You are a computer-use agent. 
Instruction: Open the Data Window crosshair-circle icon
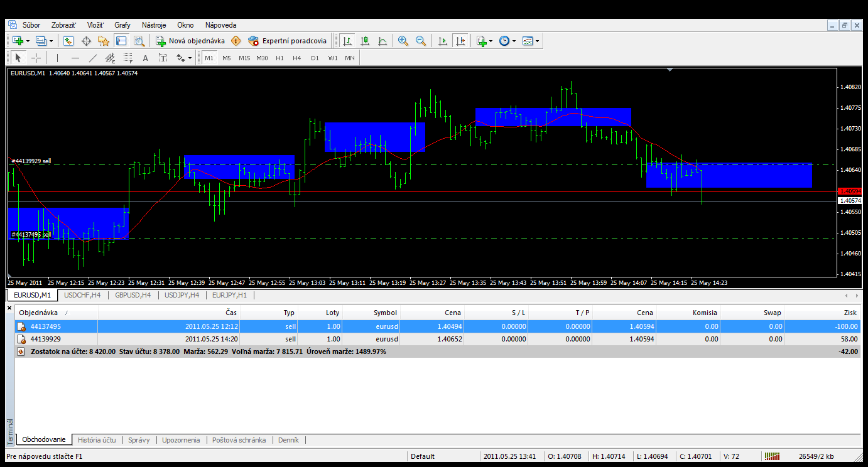point(86,41)
